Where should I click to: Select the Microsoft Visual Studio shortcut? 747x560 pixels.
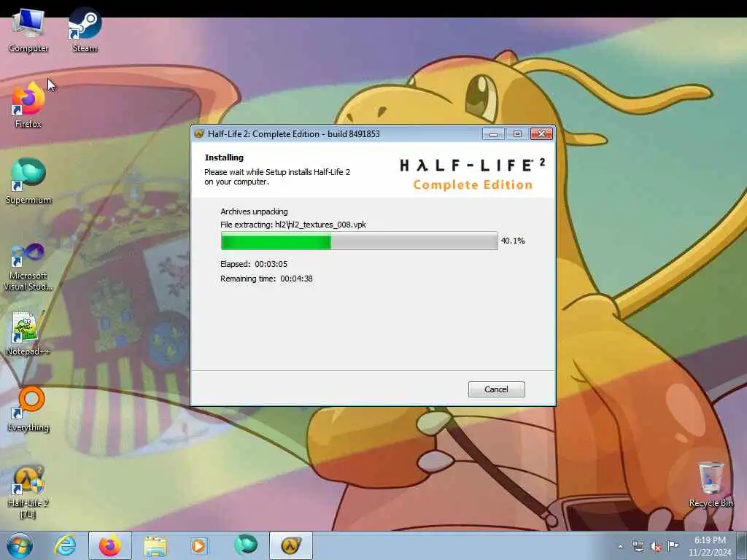click(28, 267)
